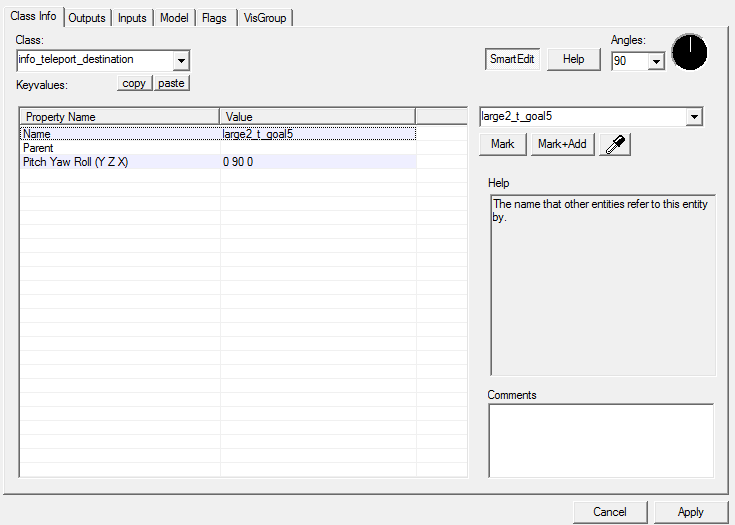Click the Value column header
Viewport: 735px width, 525px height.
317,117
